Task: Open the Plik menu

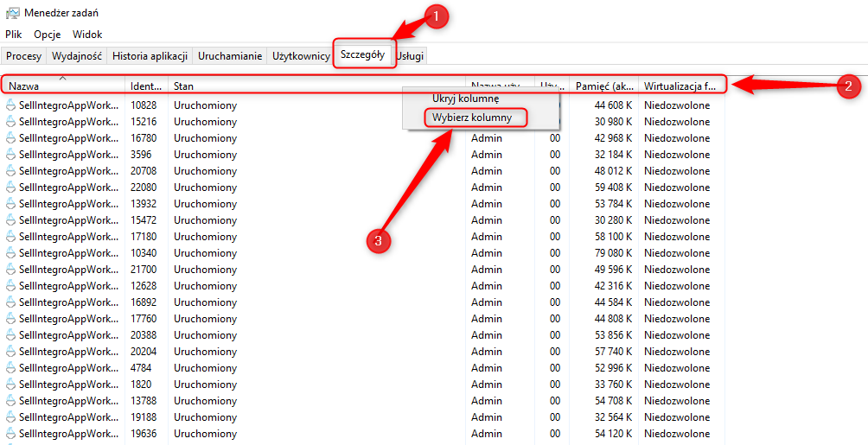Action: (x=13, y=35)
